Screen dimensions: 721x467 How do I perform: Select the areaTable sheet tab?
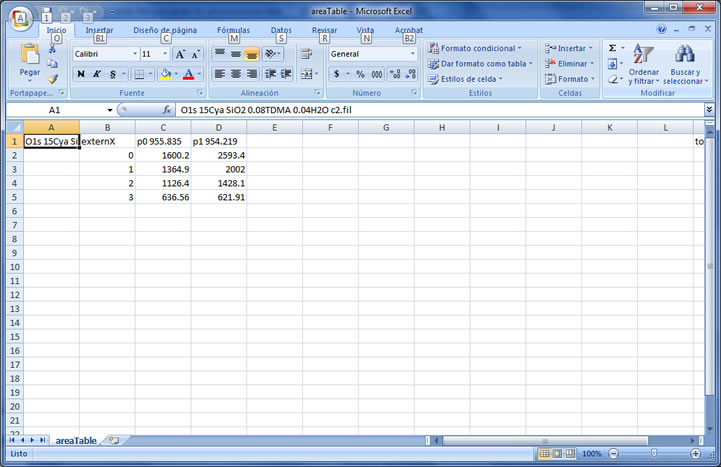tap(76, 440)
